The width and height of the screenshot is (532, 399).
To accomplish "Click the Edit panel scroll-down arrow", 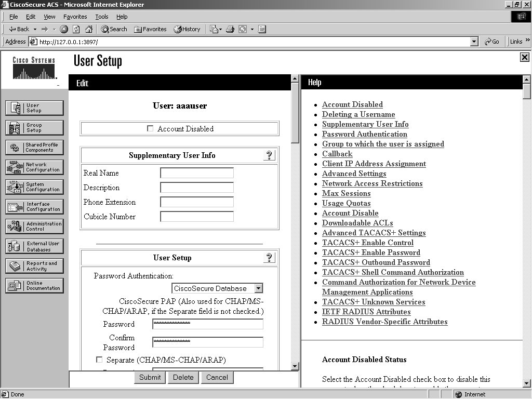I will coord(295,366).
